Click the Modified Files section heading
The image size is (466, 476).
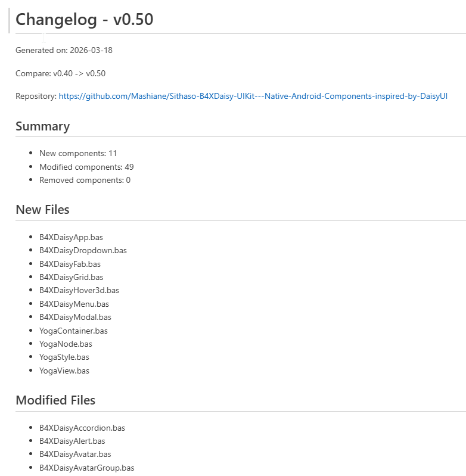tap(55, 400)
